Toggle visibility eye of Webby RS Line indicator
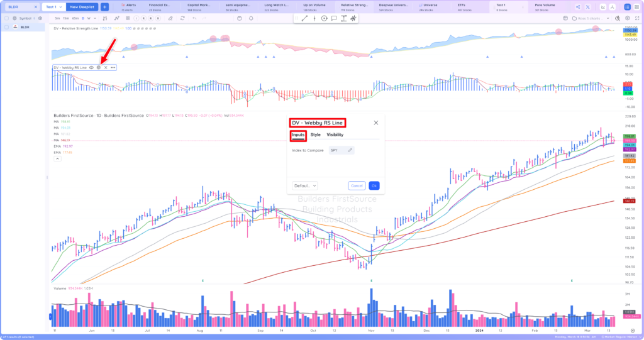 pos(92,67)
